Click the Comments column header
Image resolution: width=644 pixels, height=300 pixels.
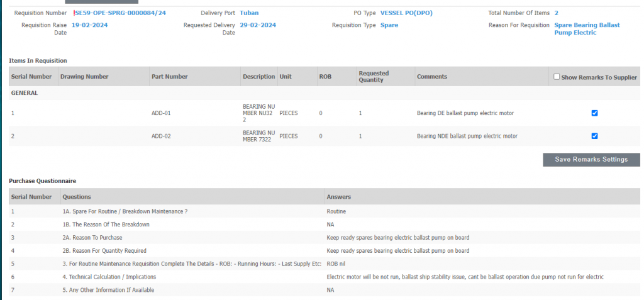point(432,77)
